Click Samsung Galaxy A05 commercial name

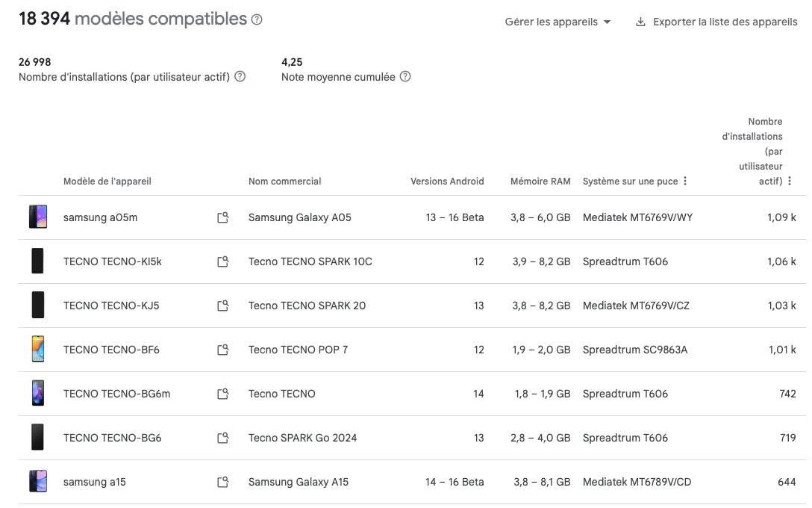pyautogui.click(x=300, y=217)
